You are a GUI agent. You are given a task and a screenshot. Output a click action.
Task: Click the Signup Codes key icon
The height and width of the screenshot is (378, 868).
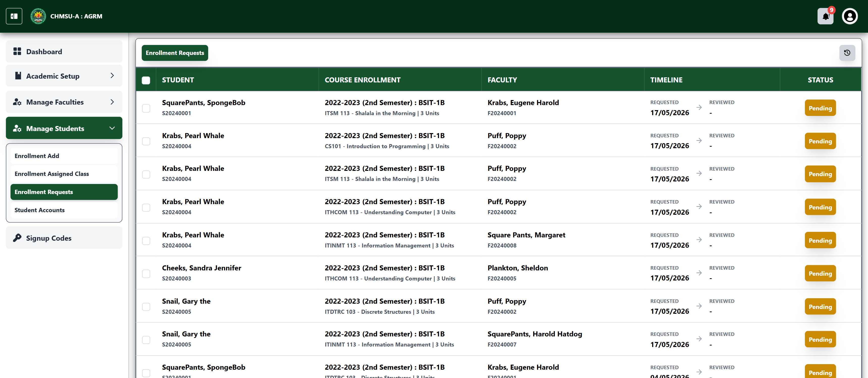[x=17, y=238]
